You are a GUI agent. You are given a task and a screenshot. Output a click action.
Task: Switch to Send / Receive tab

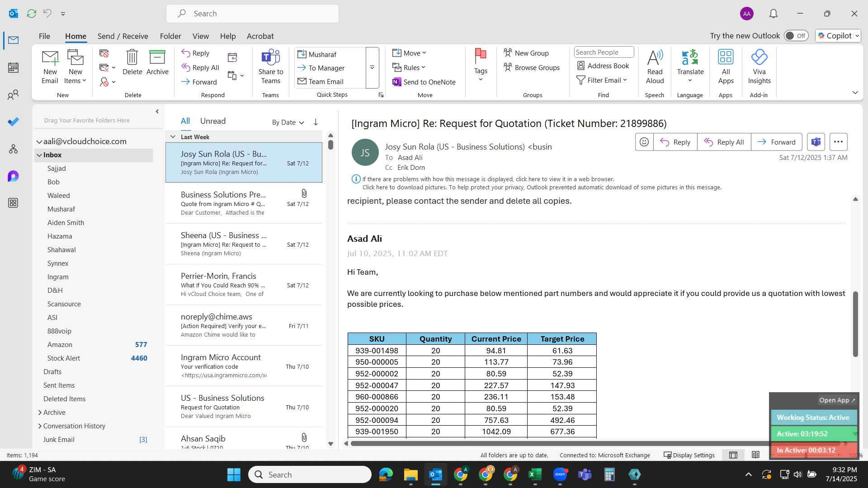pyautogui.click(x=123, y=36)
